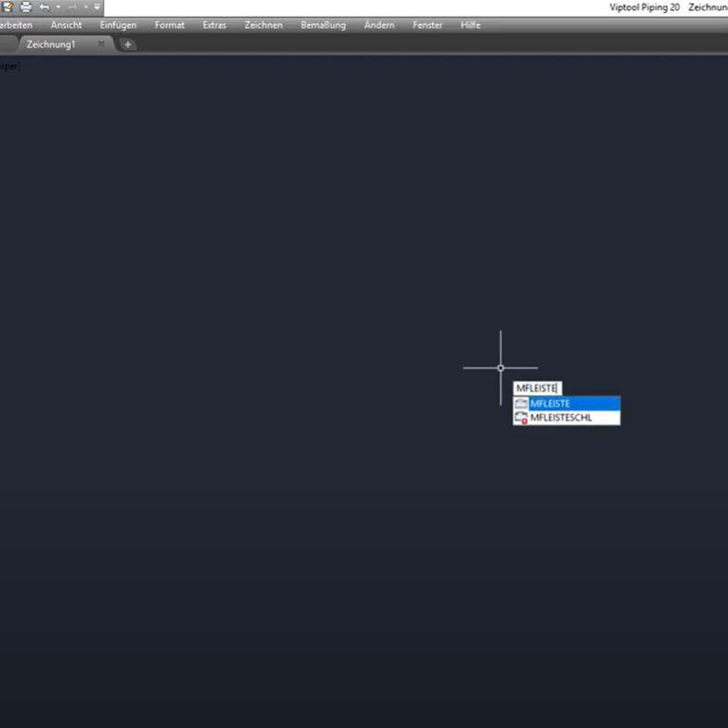
Task: Close the Zeichnung1 tab with its X
Action: click(x=101, y=44)
